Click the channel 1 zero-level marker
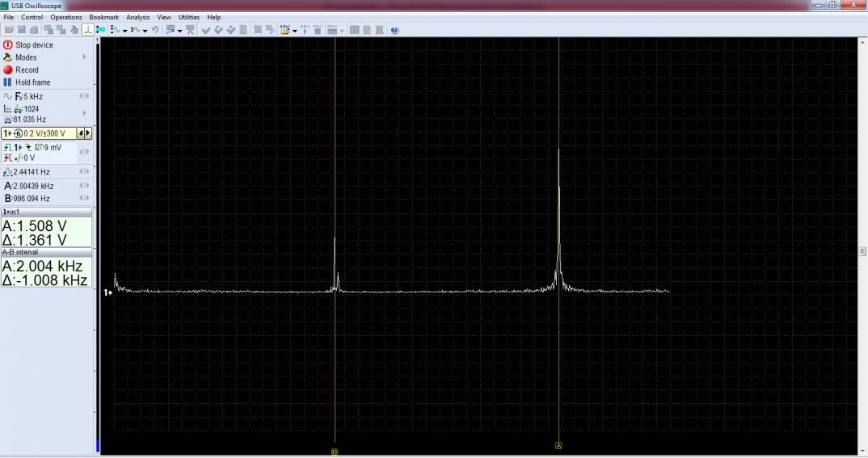This screenshot has height=458, width=868. [x=109, y=292]
